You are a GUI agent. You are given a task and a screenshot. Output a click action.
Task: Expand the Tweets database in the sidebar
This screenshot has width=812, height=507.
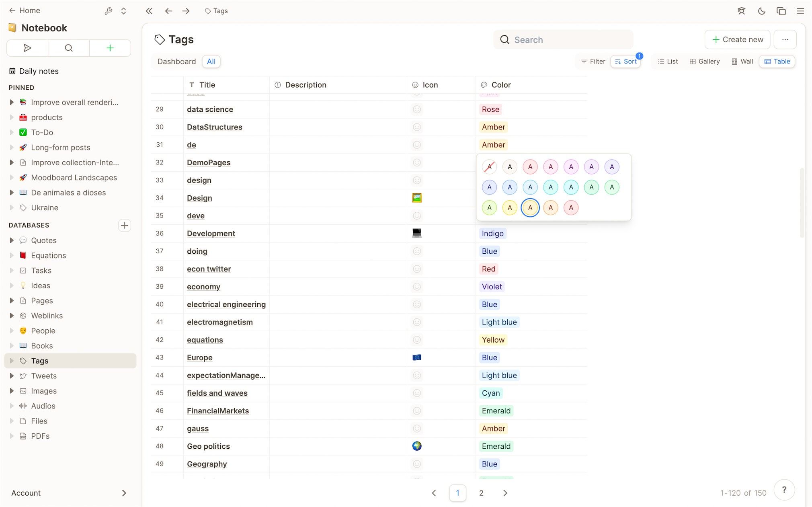12,376
